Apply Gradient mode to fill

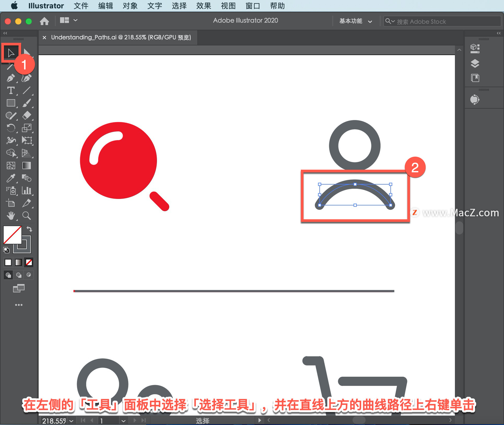pos(18,262)
